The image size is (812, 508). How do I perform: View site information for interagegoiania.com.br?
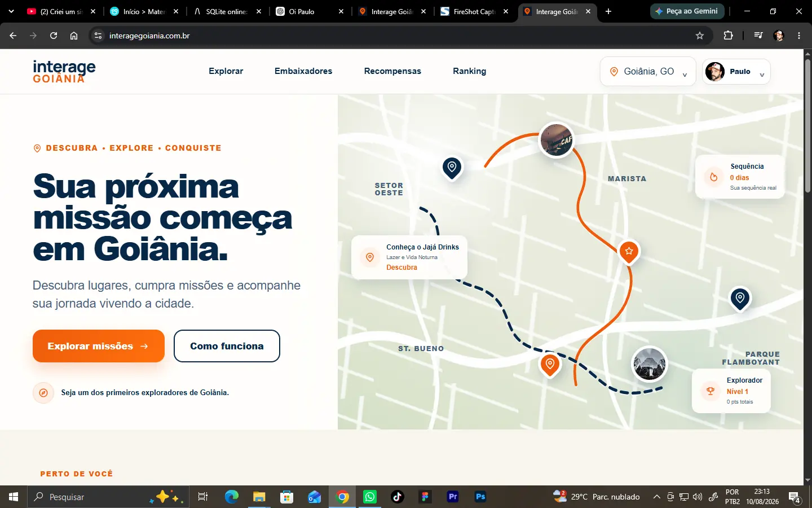click(x=98, y=36)
